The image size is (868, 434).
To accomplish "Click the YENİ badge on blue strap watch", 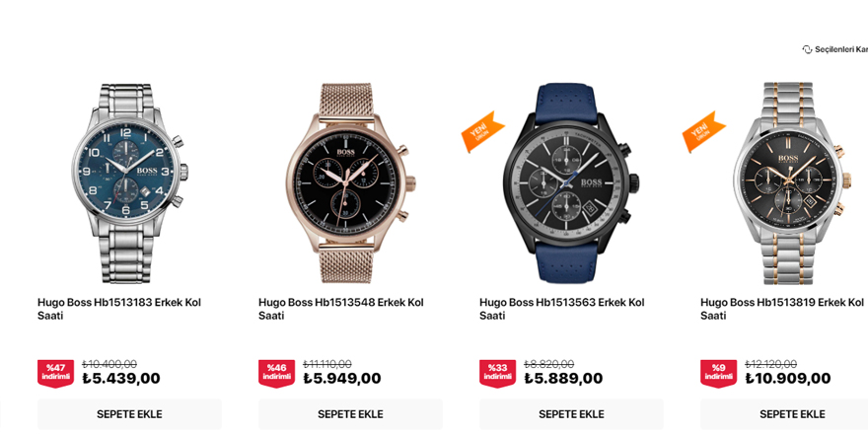I will (x=482, y=132).
